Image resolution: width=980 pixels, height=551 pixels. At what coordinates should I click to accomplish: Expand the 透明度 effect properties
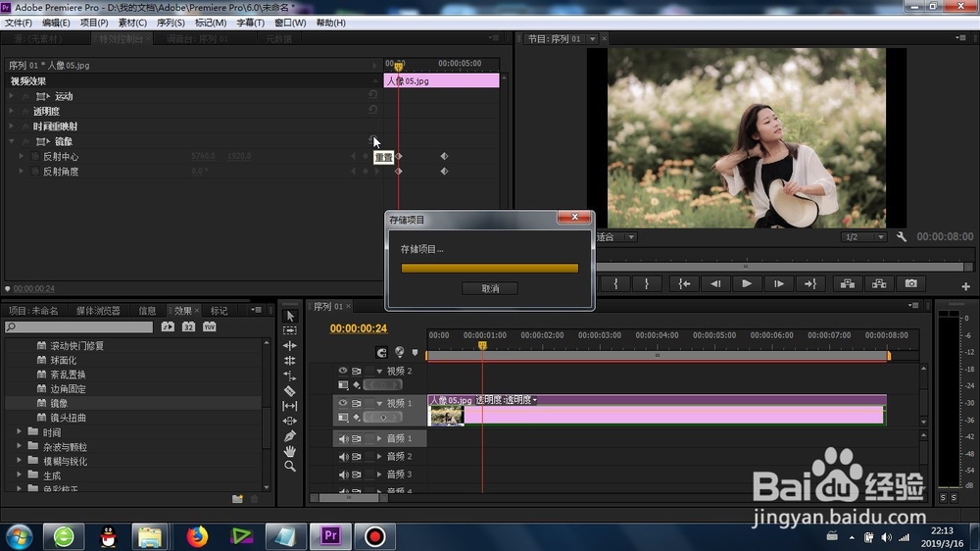[x=11, y=112]
